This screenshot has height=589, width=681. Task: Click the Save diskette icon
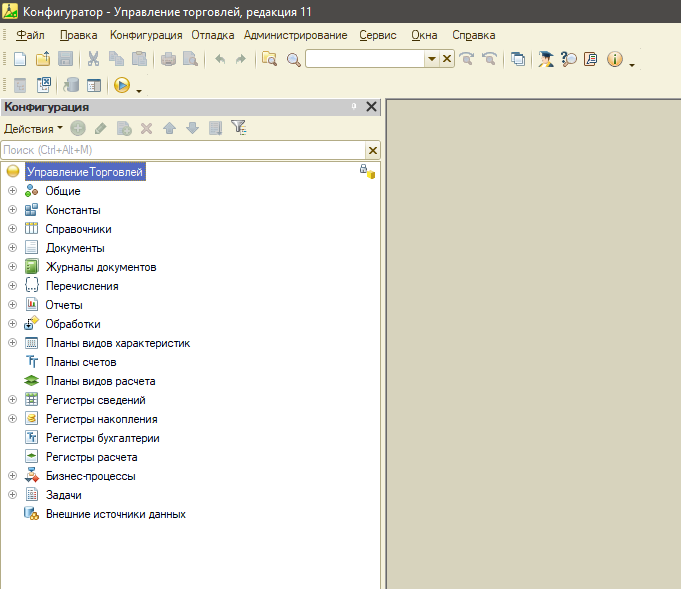click(x=65, y=59)
